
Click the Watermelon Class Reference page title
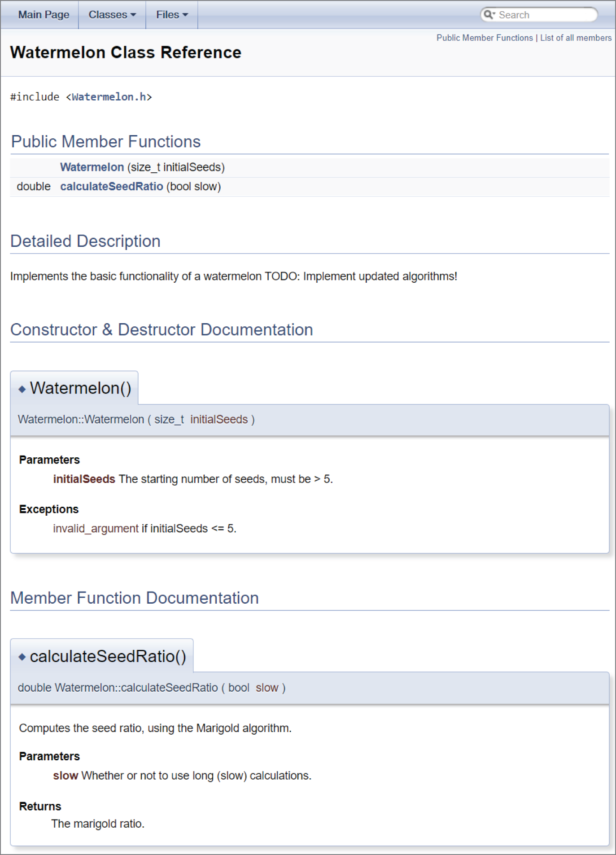coord(126,53)
